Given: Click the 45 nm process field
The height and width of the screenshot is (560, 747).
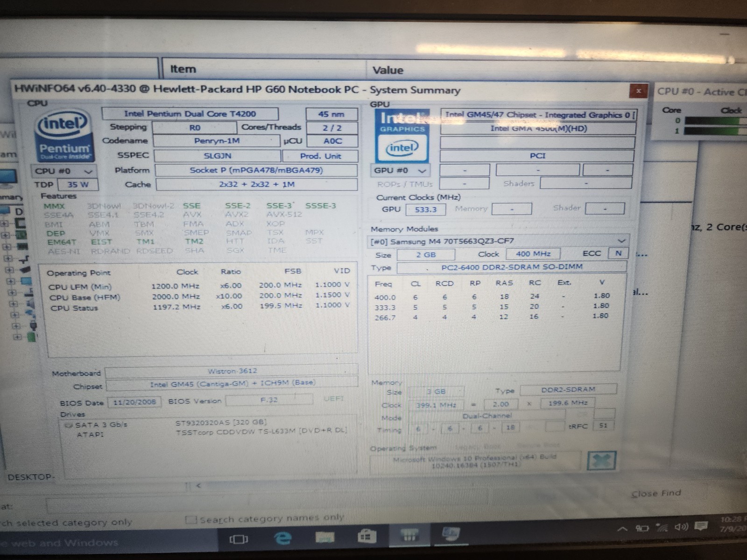Looking at the screenshot, I should [331, 114].
